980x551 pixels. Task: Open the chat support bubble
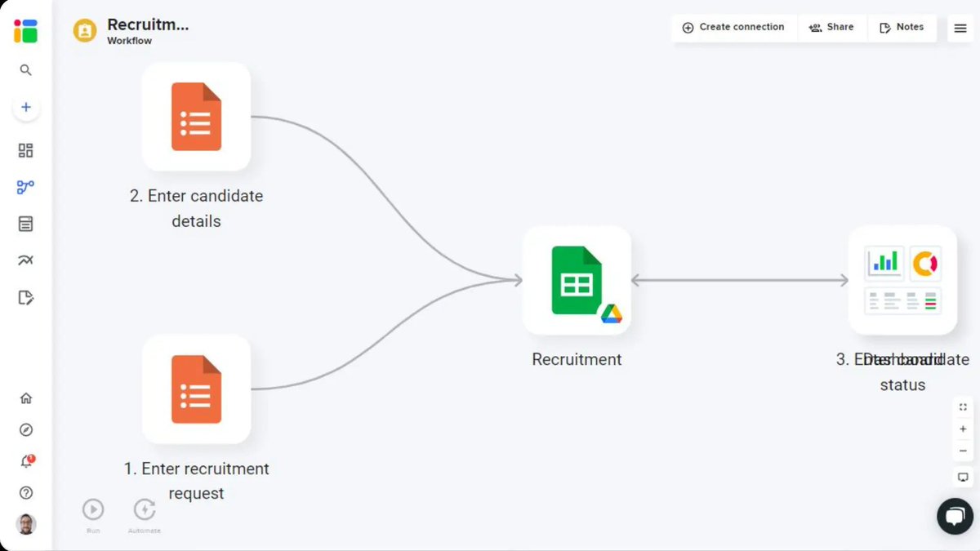pyautogui.click(x=955, y=516)
